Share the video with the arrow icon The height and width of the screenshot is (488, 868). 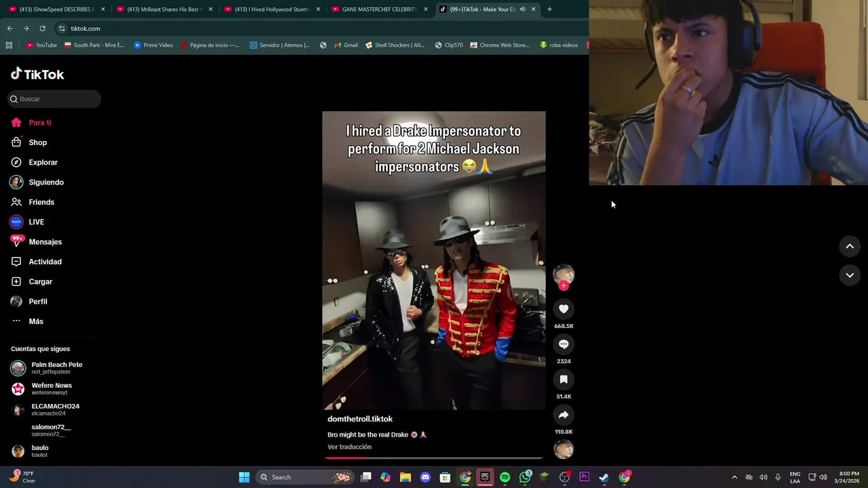click(x=564, y=415)
